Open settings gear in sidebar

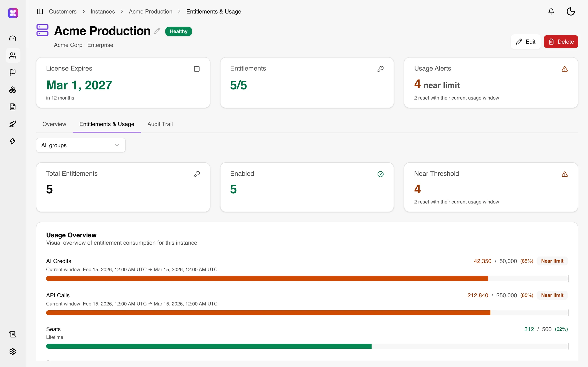point(13,351)
